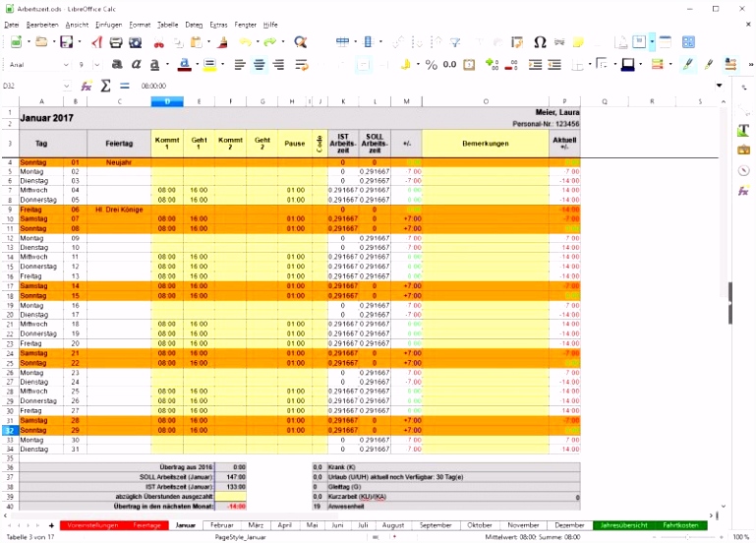Toggle freeze rows and columns
Screen dimensions: 756x543
(x=639, y=42)
